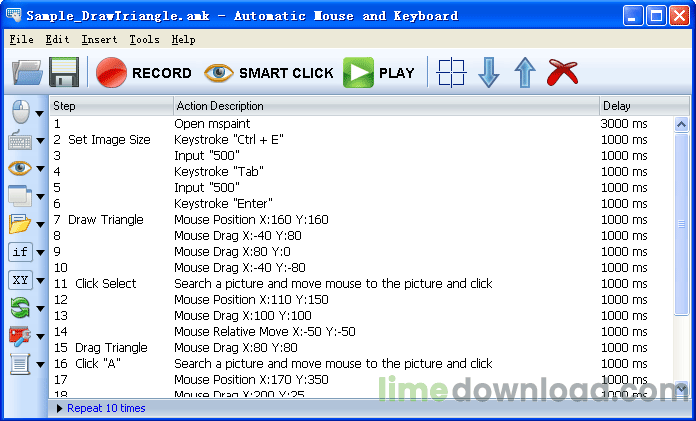Expand the loop icon dropdown arrow

pos(40,309)
